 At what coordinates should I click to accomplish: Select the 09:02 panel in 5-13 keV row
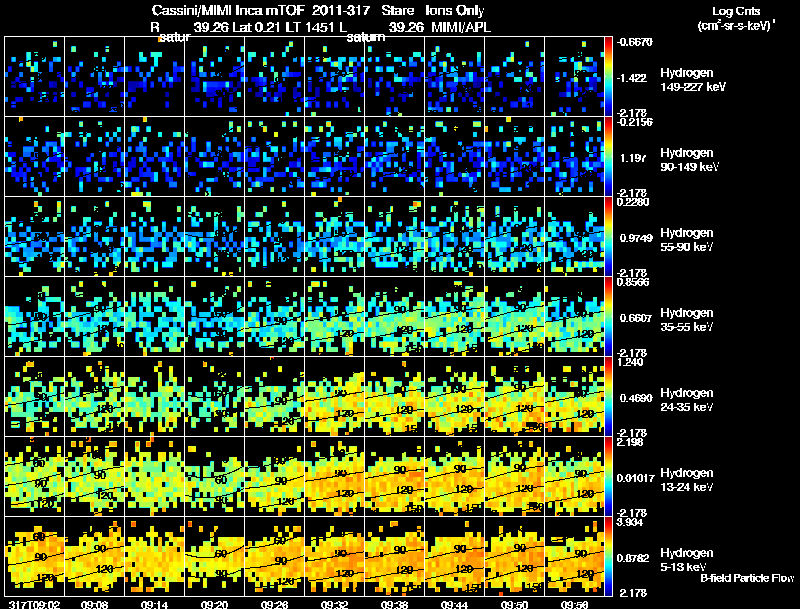click(35, 556)
